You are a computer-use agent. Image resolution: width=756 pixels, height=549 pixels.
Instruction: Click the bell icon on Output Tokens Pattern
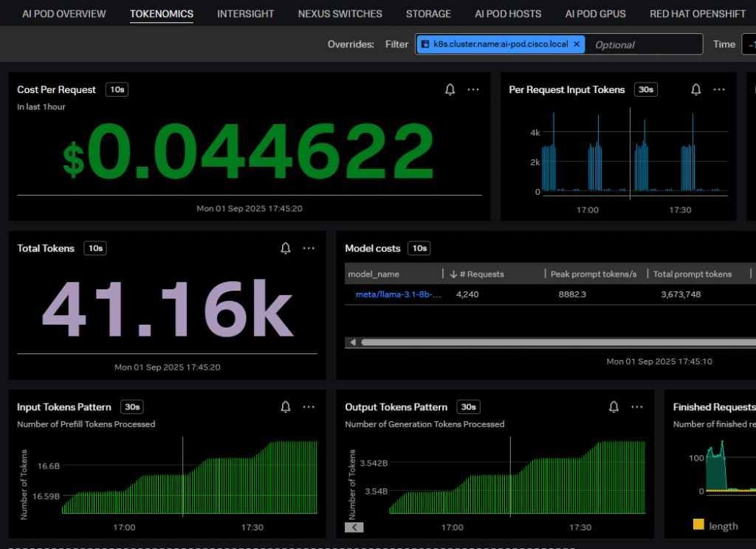(614, 407)
